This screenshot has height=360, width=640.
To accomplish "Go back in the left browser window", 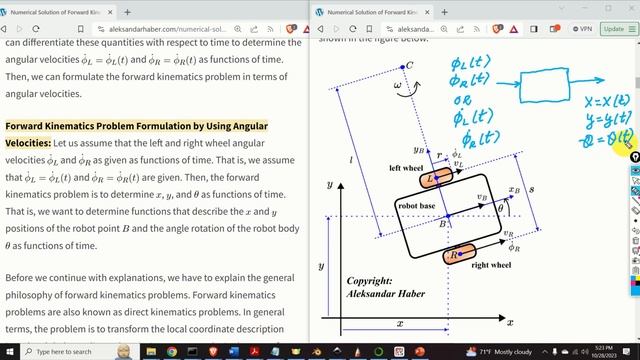I will click(4, 29).
